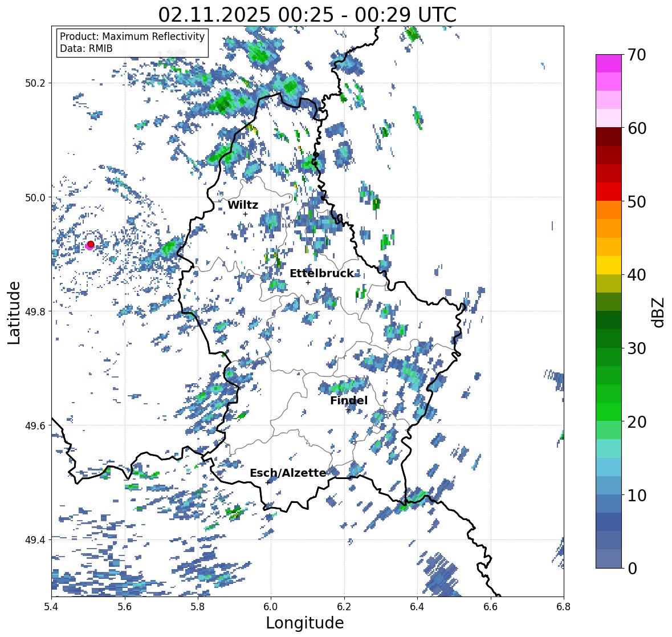Click the 60 tick on the colorbar

point(636,128)
